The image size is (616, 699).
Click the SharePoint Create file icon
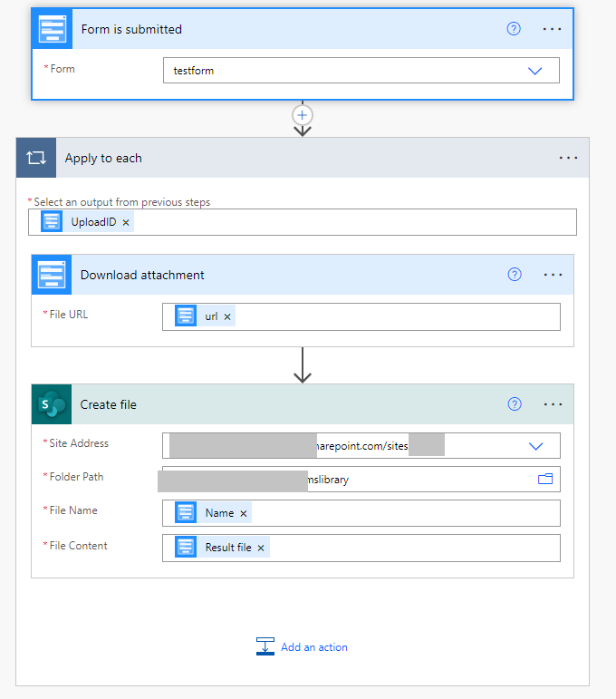[x=51, y=404]
